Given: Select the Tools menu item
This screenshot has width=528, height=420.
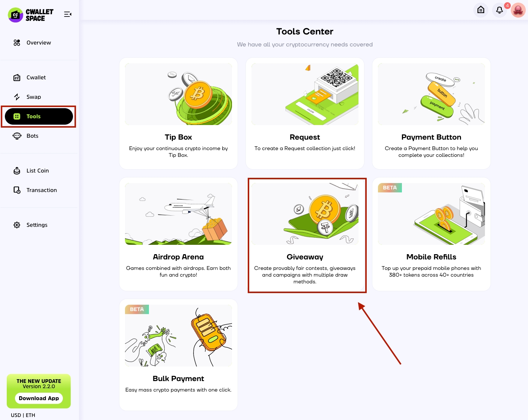Looking at the screenshot, I should [39, 116].
